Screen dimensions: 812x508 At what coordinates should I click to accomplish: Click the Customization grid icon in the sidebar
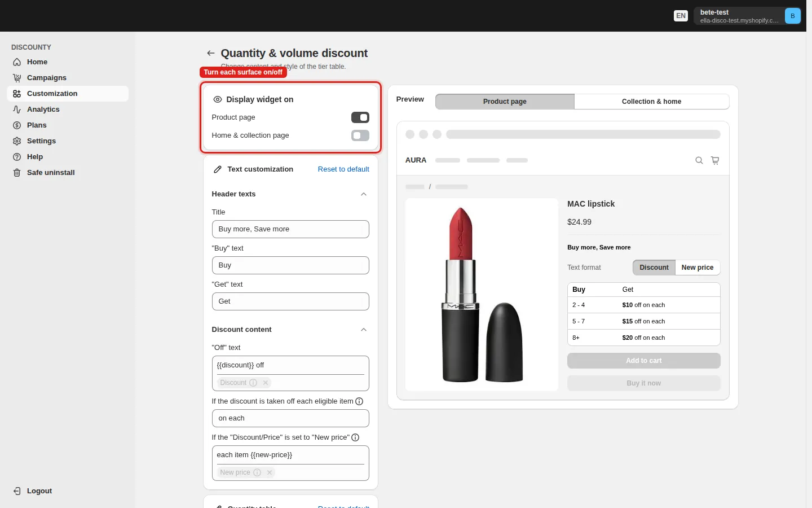(x=17, y=94)
